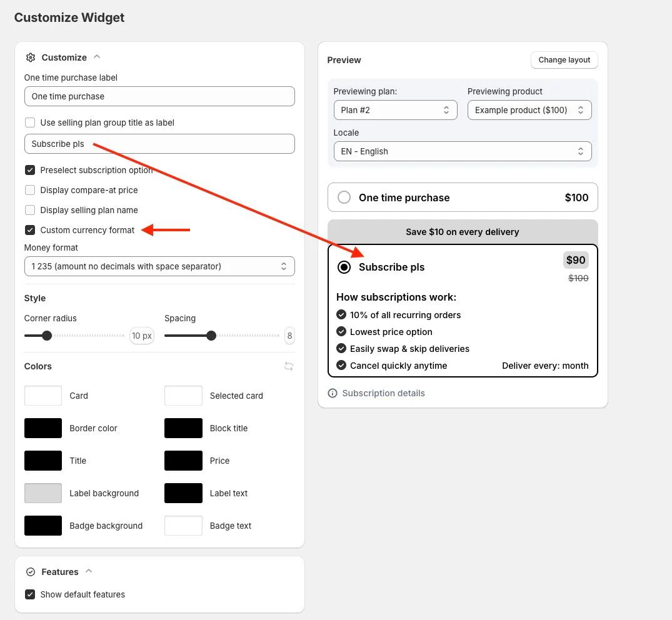Click the Change layout button
The image size is (672, 620).
coord(564,60)
